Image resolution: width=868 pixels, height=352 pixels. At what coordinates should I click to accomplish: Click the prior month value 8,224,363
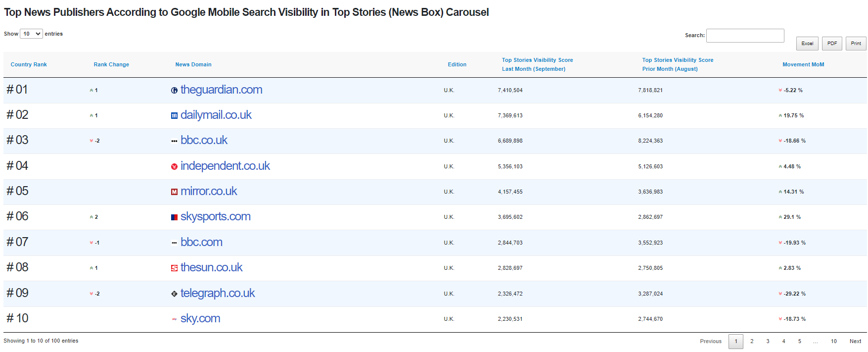(x=650, y=141)
